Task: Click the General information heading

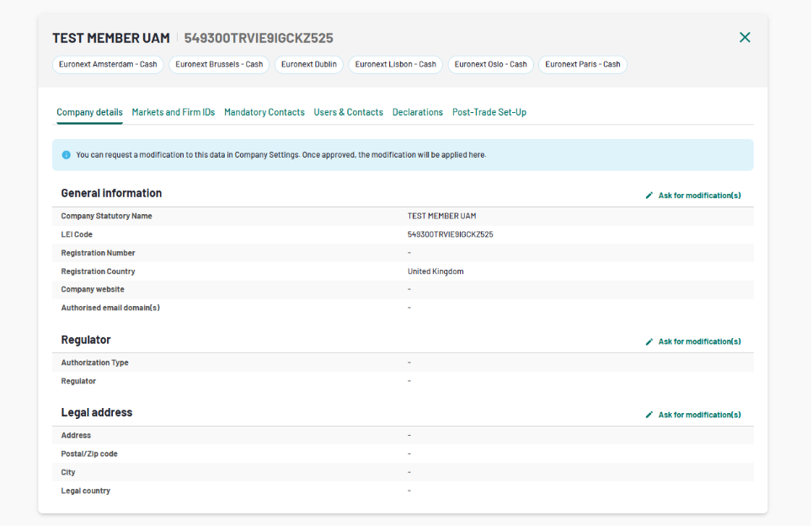Action: [x=111, y=193]
